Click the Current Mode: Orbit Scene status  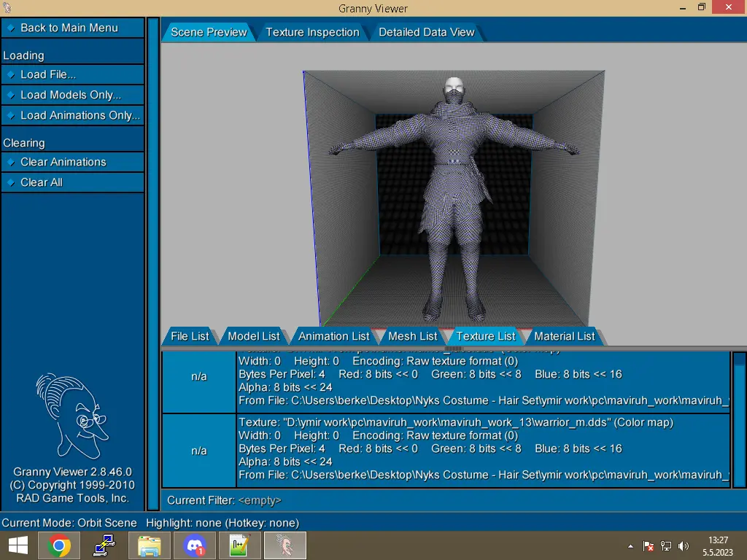69,523
